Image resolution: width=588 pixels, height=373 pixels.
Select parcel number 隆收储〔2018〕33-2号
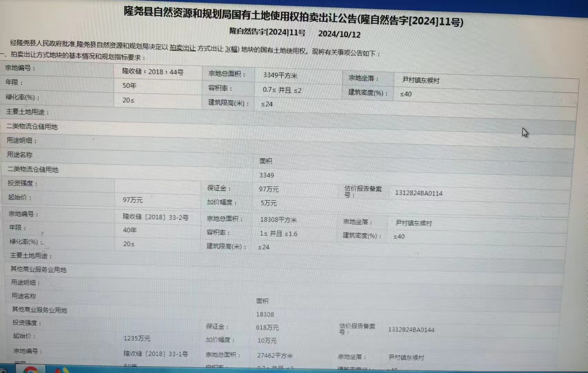coord(155,217)
